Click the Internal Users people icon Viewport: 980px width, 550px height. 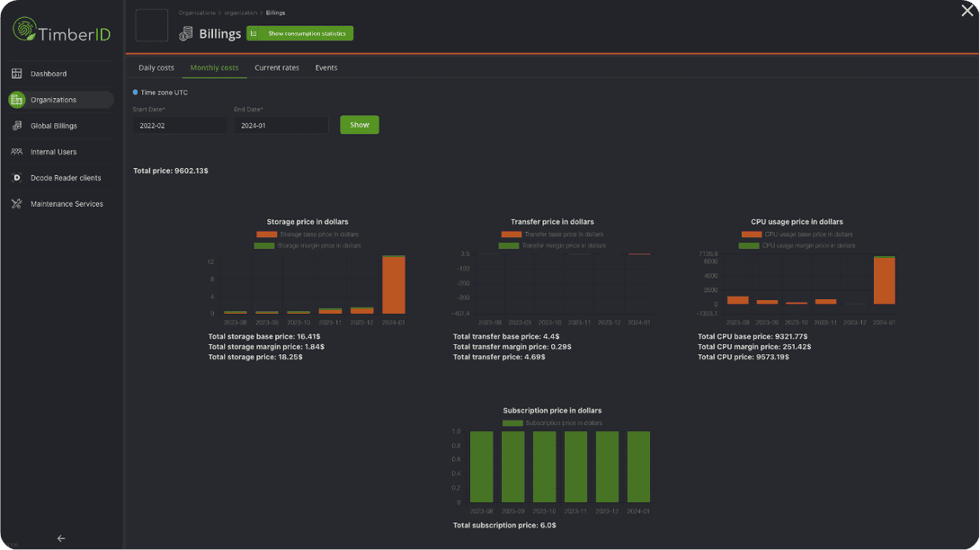coord(17,152)
